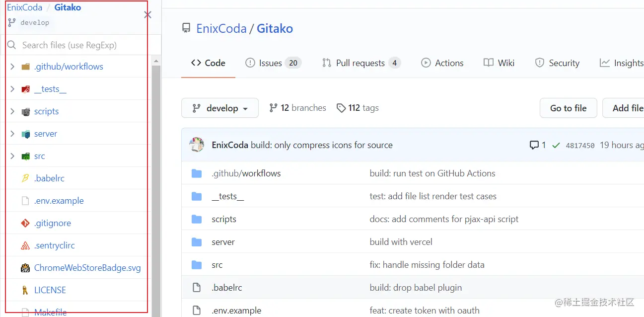This screenshot has width=644, height=317.
Task: Expand the __tests__ folder chevron in sidebar
Action: point(12,89)
